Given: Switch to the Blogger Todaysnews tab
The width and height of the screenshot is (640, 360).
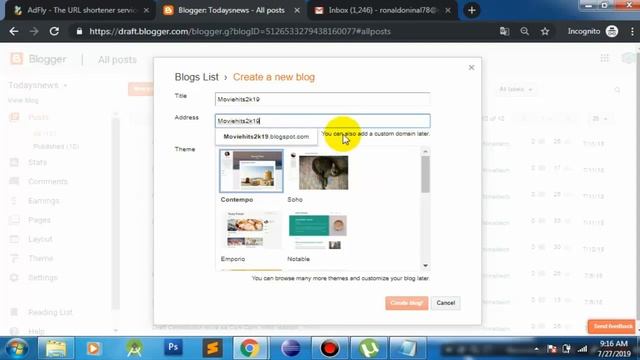Looking at the screenshot, I should point(231,10).
